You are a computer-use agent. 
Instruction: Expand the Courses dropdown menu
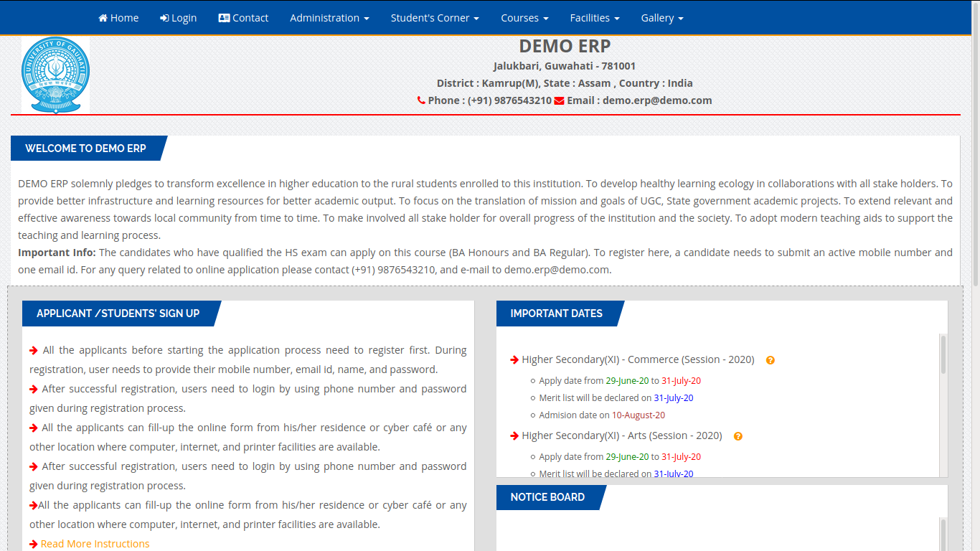pos(524,18)
